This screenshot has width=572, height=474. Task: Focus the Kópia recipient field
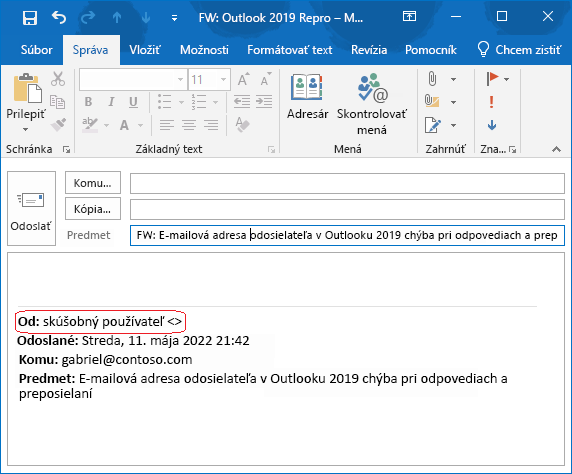pyautogui.click(x=347, y=209)
